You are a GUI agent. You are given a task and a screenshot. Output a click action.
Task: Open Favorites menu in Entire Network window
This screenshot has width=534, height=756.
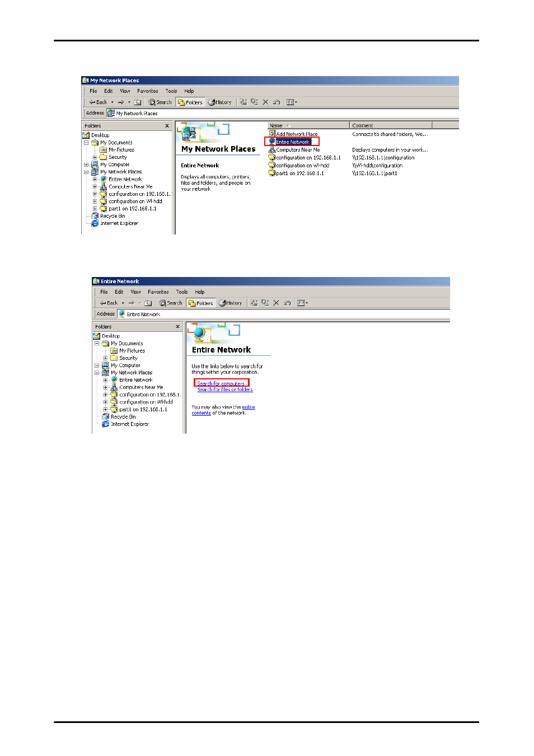(x=158, y=292)
